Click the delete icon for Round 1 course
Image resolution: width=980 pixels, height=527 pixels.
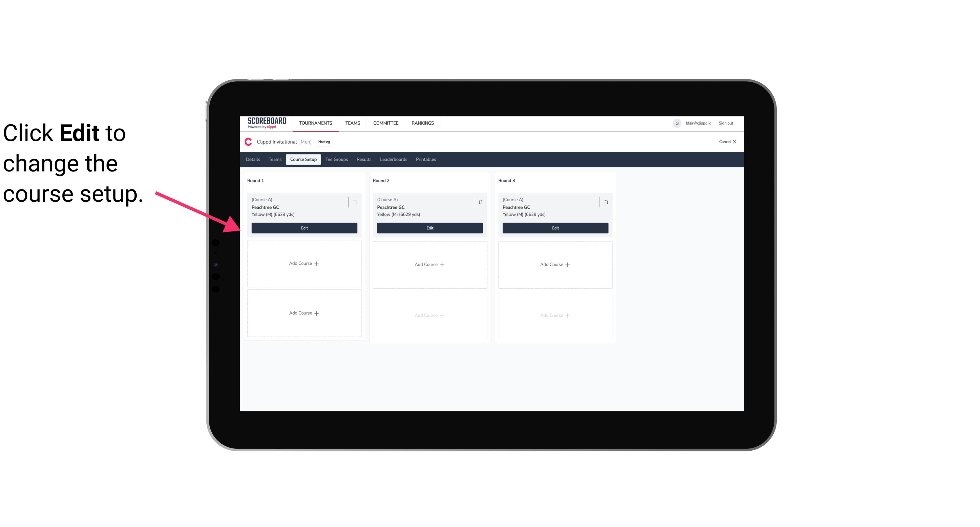[355, 202]
